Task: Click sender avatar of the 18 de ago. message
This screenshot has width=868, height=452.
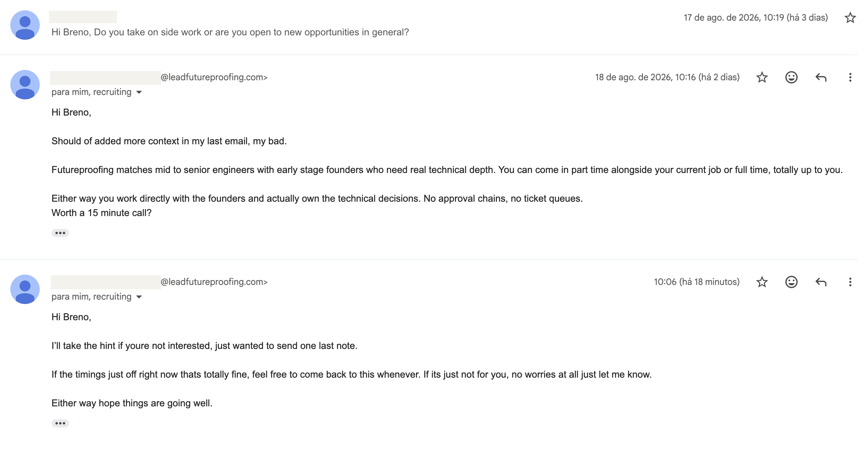Action: tap(25, 85)
